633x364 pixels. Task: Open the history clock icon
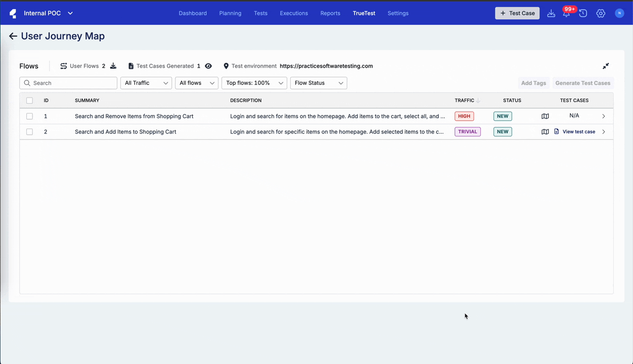(583, 14)
